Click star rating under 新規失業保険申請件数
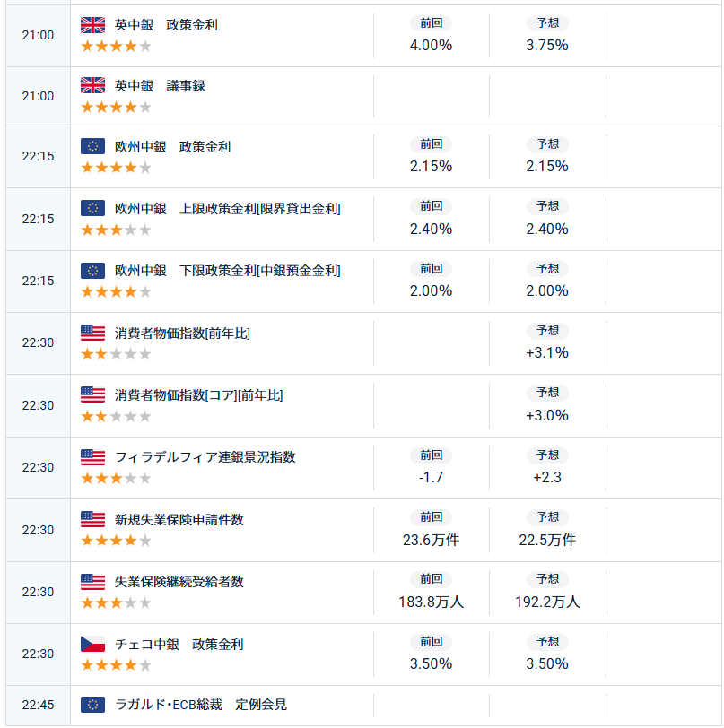Image resolution: width=724 pixels, height=728 pixels. [x=116, y=541]
